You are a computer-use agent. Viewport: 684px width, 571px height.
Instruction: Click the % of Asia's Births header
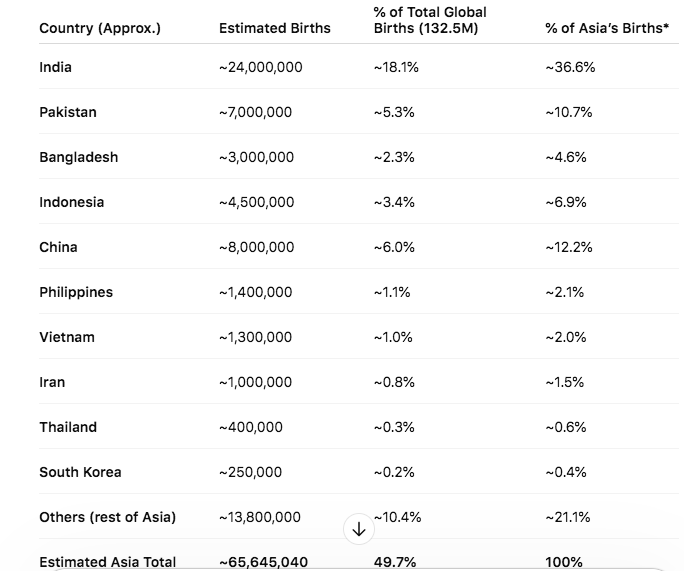point(607,28)
